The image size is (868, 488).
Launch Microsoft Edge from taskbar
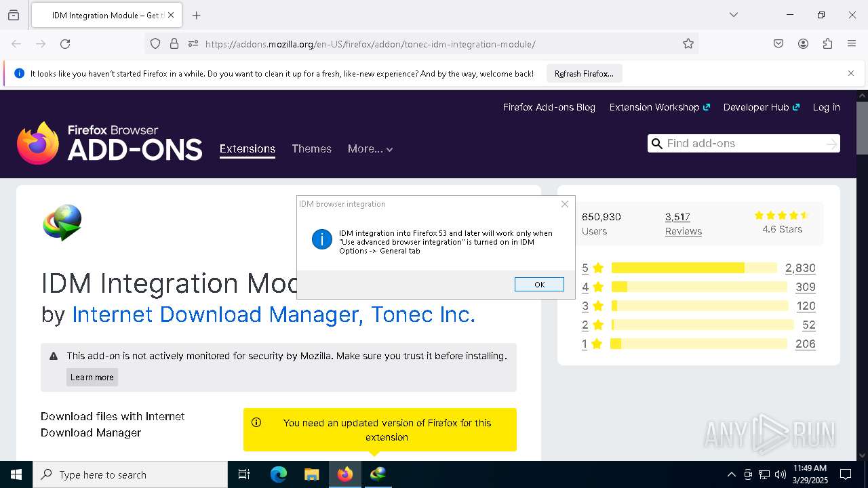tap(279, 474)
